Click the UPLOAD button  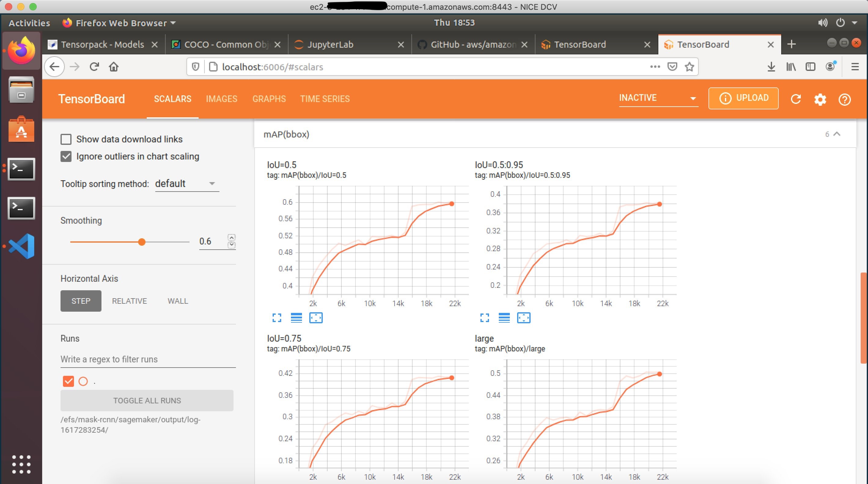coord(743,98)
